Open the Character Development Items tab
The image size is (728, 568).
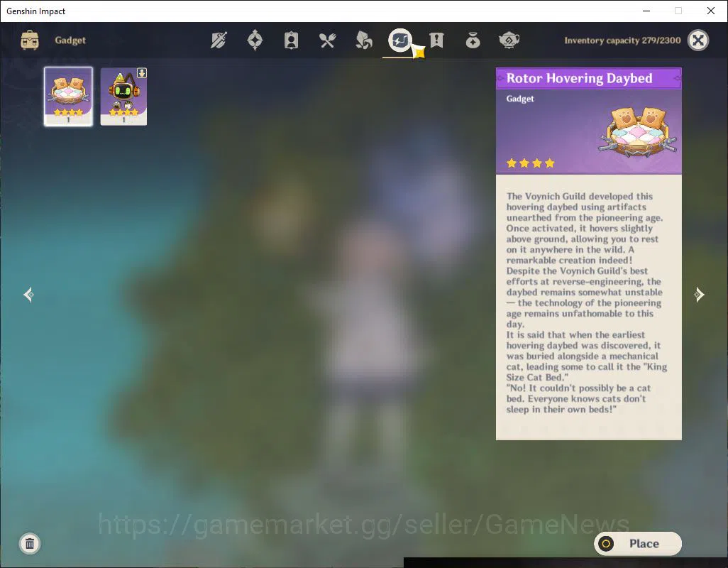tap(291, 40)
